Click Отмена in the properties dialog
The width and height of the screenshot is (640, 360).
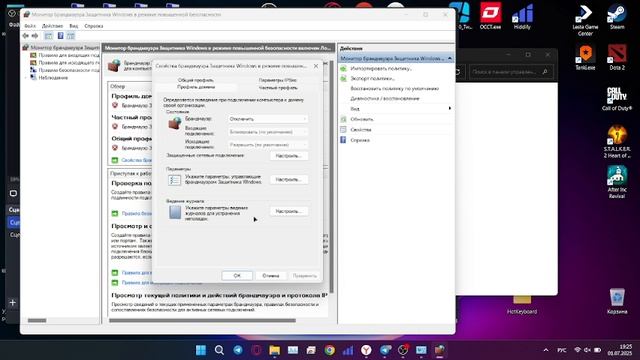click(x=271, y=276)
